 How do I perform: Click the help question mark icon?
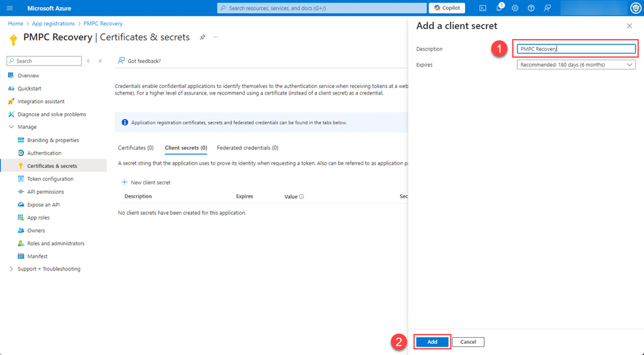click(531, 8)
